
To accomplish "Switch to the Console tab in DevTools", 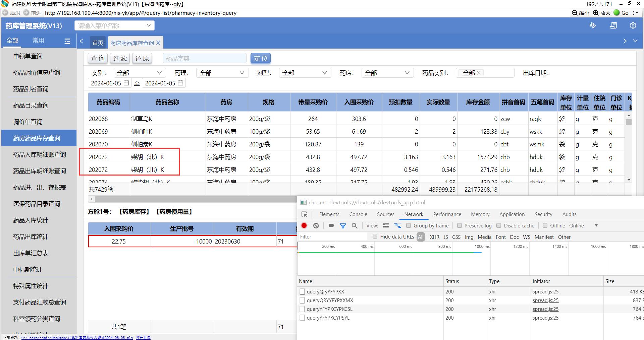I will pyautogui.click(x=358, y=214).
